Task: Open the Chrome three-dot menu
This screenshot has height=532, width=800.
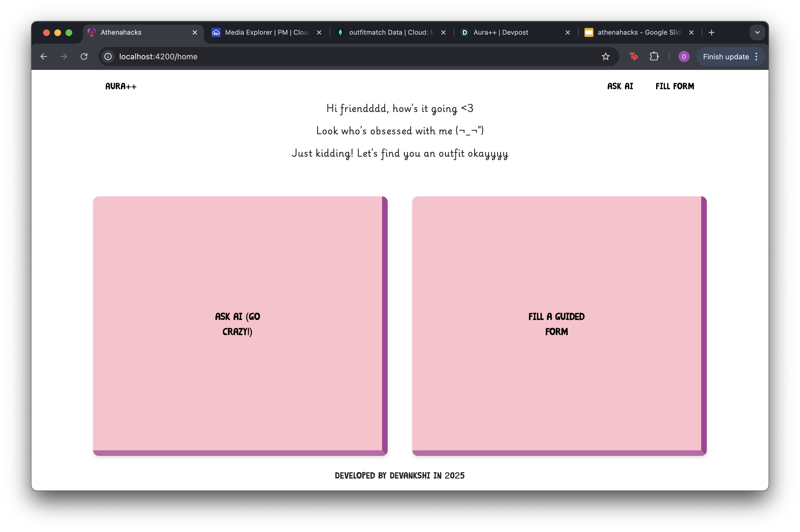Action: point(756,57)
